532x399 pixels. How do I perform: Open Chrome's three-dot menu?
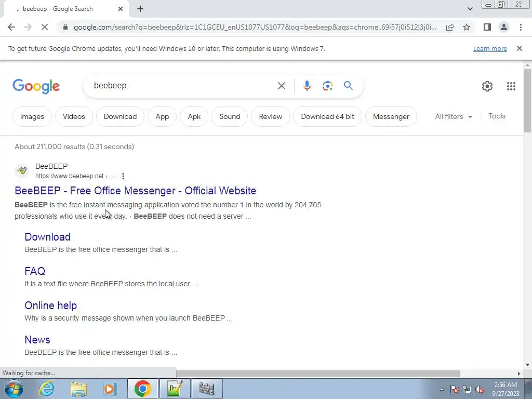521,27
